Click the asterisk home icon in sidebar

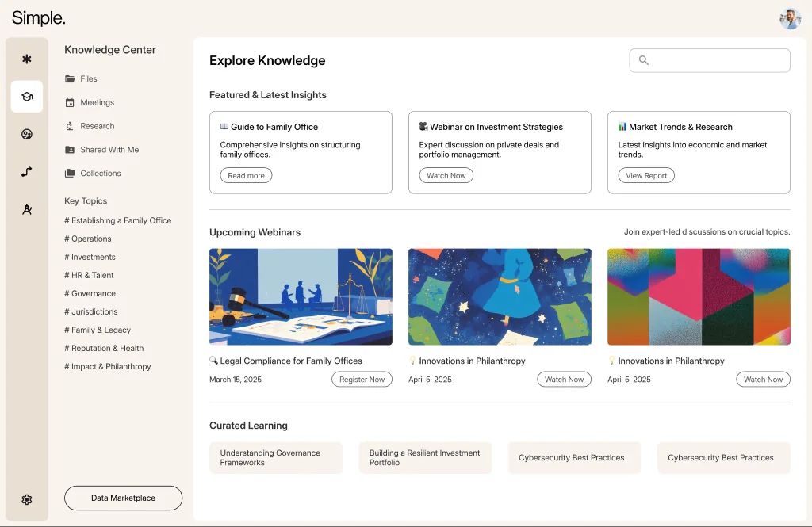[x=27, y=59]
